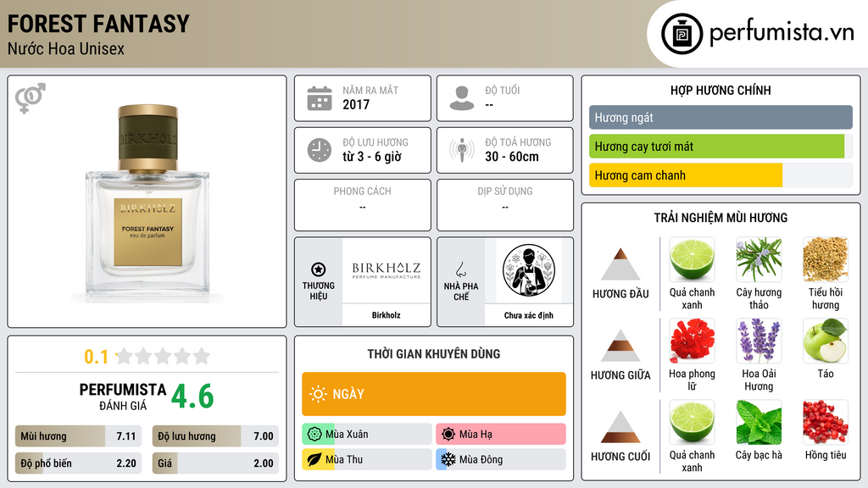
Task: Click the snowflake icon for Mùa Đông
Action: pyautogui.click(x=448, y=459)
